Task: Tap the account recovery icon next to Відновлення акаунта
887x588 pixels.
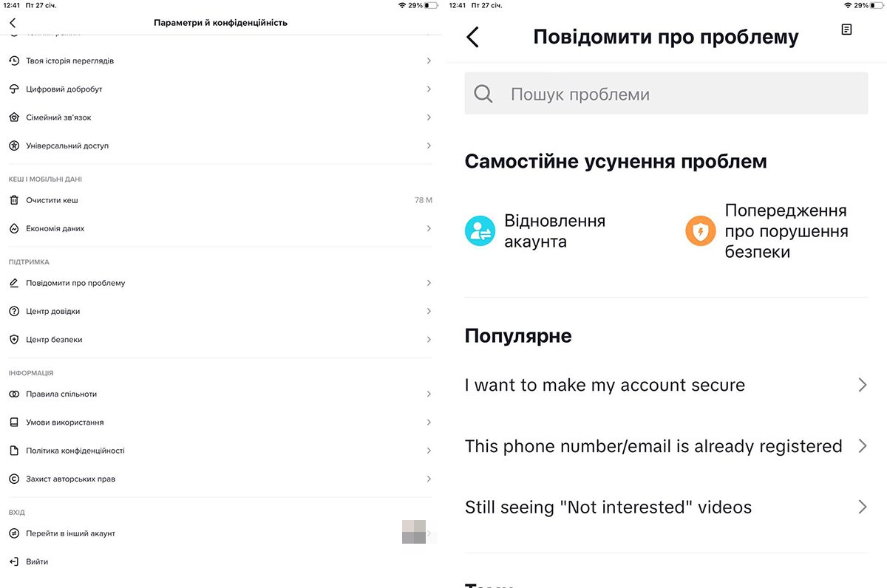Action: [x=480, y=231]
